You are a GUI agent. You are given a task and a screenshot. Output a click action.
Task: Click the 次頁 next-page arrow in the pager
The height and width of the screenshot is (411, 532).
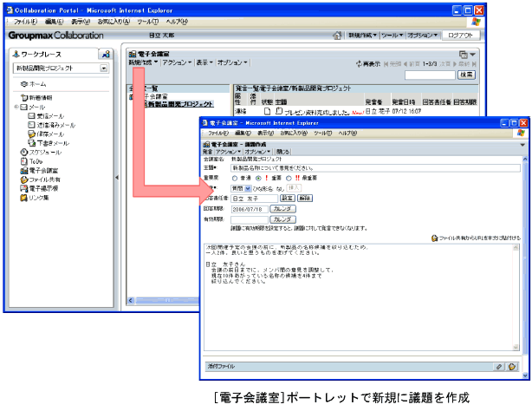455,64
